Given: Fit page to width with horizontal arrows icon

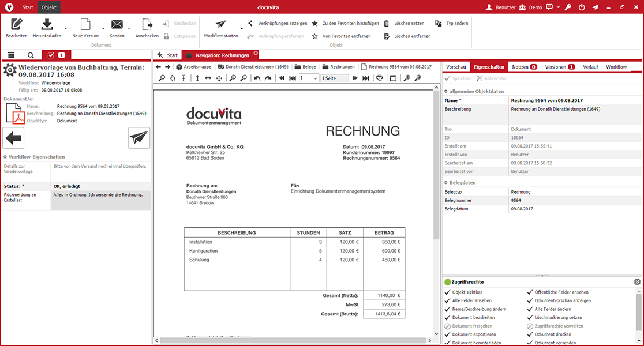Looking at the screenshot, I should point(208,78).
